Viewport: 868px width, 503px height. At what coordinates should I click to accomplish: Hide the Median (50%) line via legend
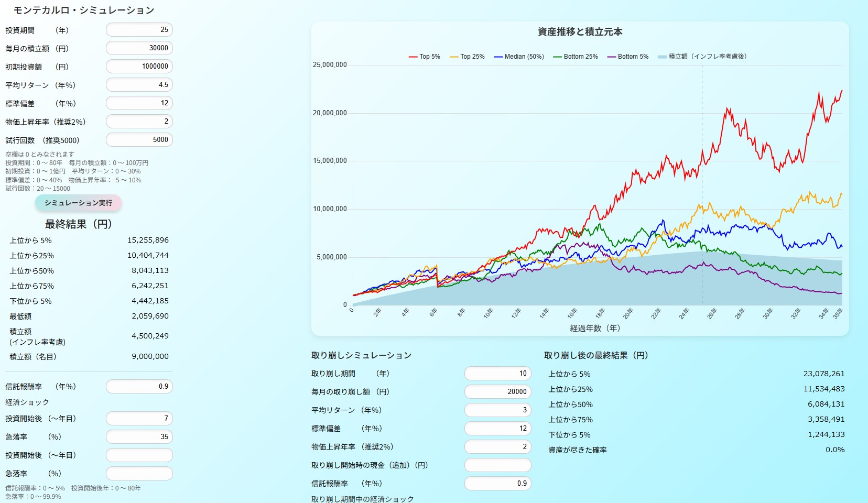[x=519, y=57]
